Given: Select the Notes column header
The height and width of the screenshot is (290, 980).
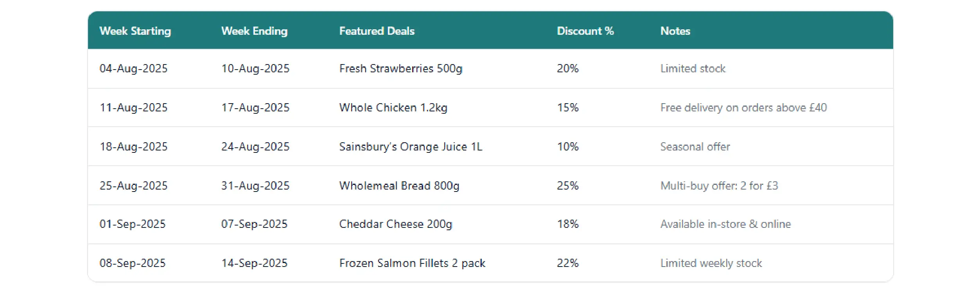Looking at the screenshot, I should tap(675, 31).
